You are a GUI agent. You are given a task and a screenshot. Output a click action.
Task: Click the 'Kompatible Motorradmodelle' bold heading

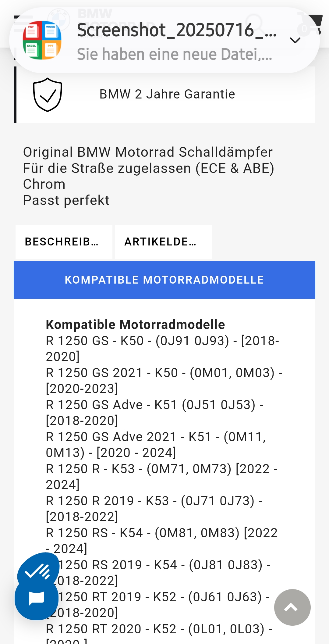point(135,324)
